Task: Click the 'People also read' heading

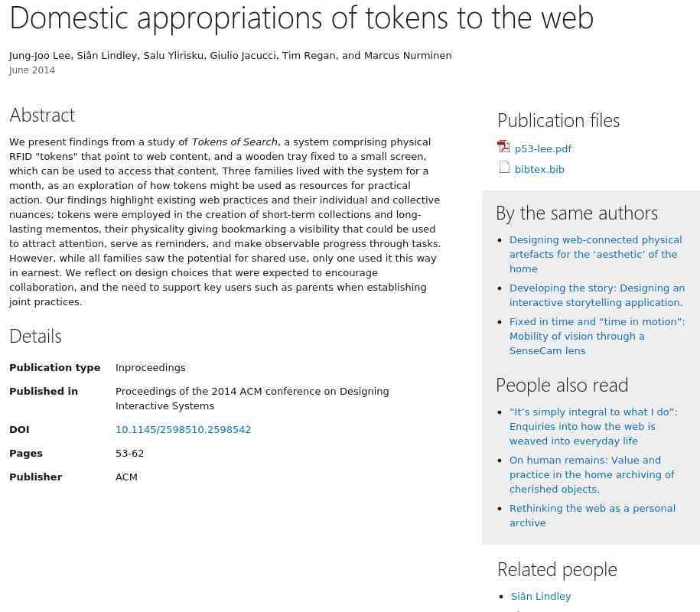Action: 562,386
